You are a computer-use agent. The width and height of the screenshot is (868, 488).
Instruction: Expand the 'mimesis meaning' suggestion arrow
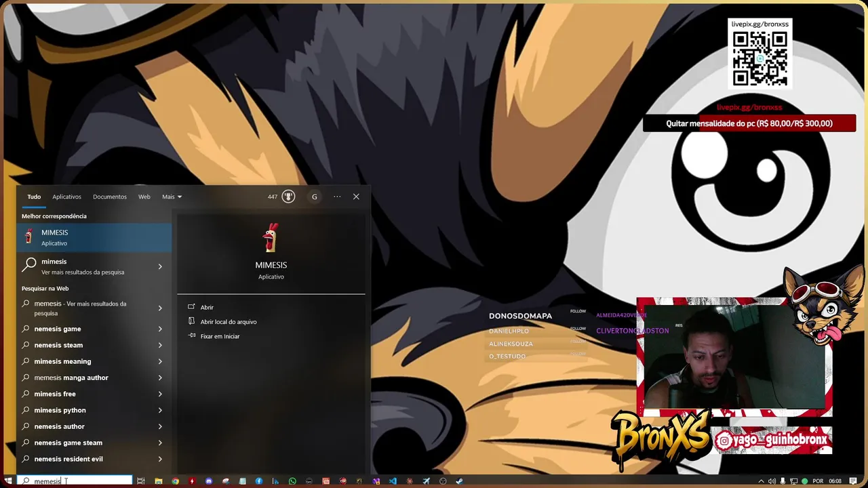coord(160,361)
